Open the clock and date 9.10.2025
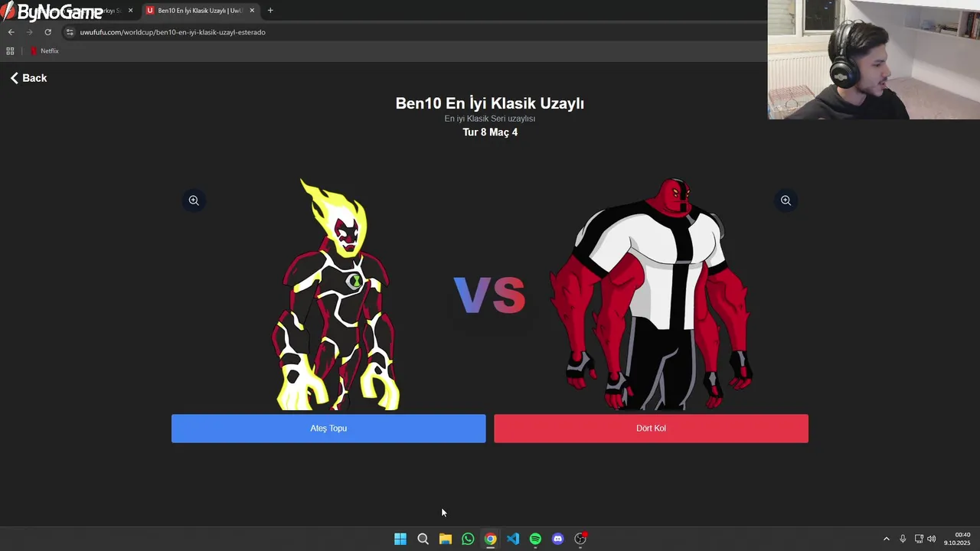 [957, 539]
